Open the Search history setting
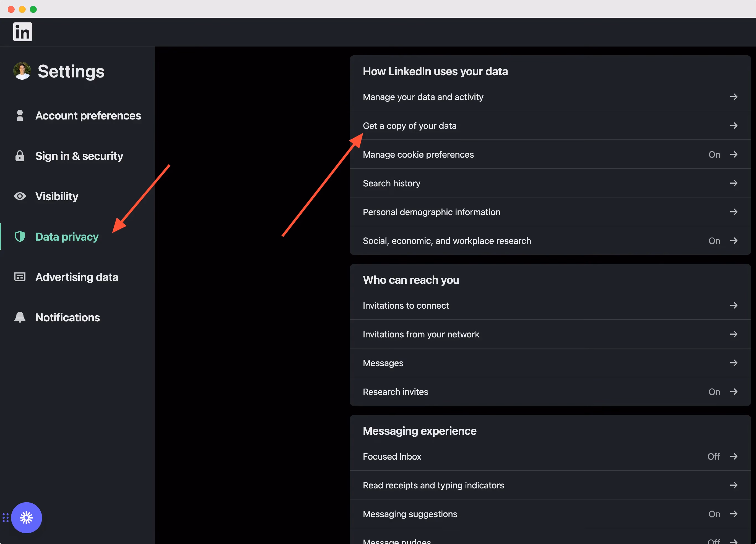Screen dimensions: 756x544 pos(550,183)
